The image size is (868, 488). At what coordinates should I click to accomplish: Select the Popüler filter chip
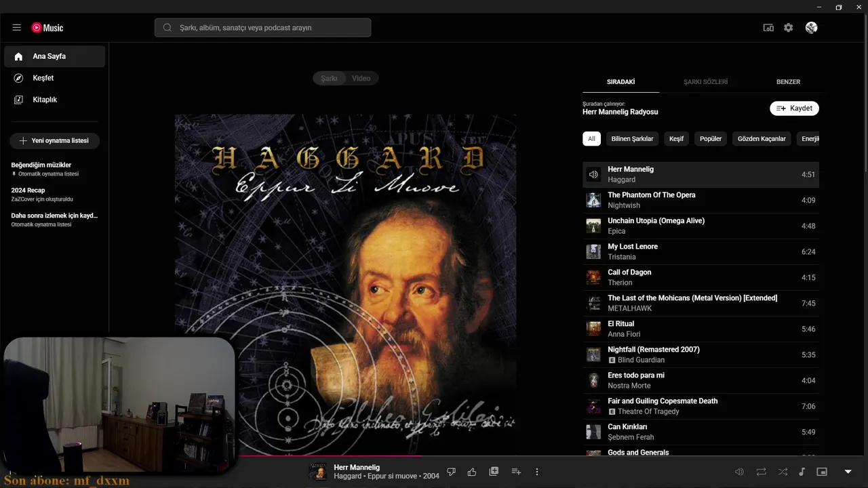(x=711, y=139)
